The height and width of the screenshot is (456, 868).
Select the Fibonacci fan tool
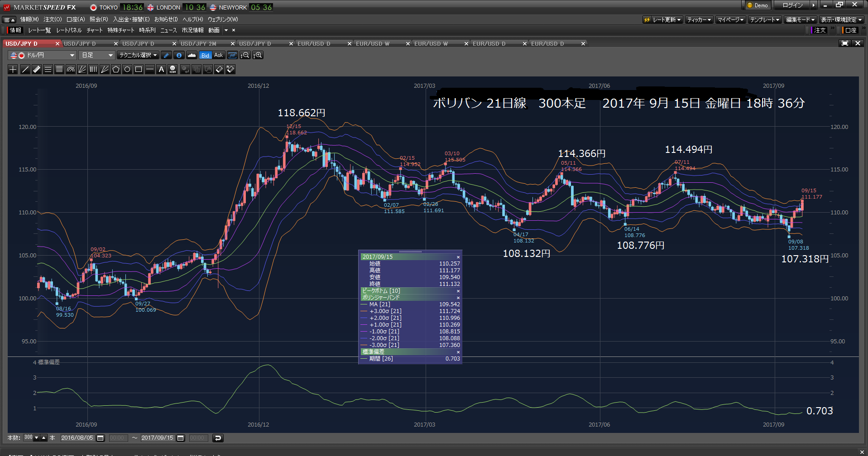[x=82, y=69]
